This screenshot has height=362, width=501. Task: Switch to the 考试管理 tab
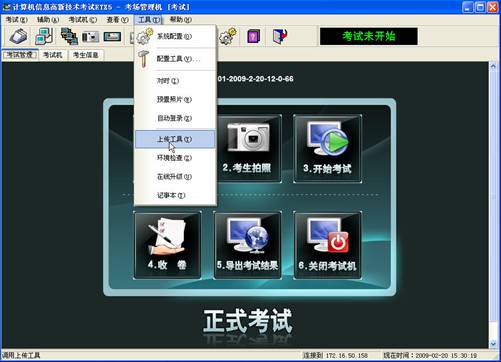[x=20, y=55]
